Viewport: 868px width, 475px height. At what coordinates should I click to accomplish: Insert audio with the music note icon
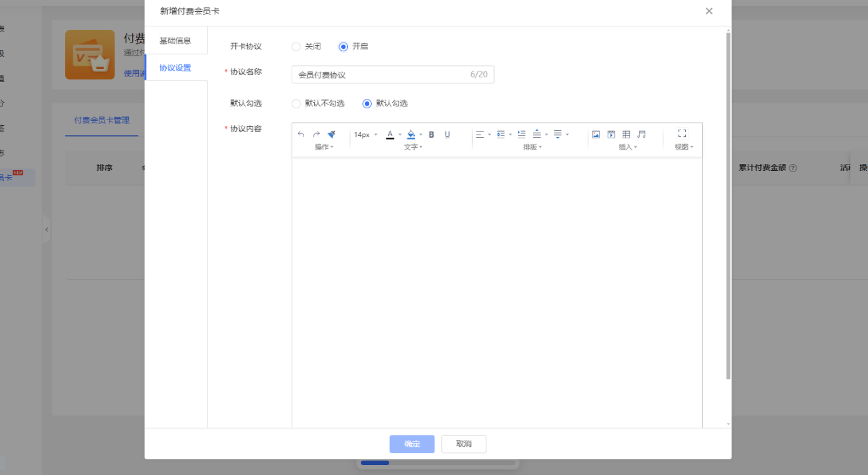point(641,134)
